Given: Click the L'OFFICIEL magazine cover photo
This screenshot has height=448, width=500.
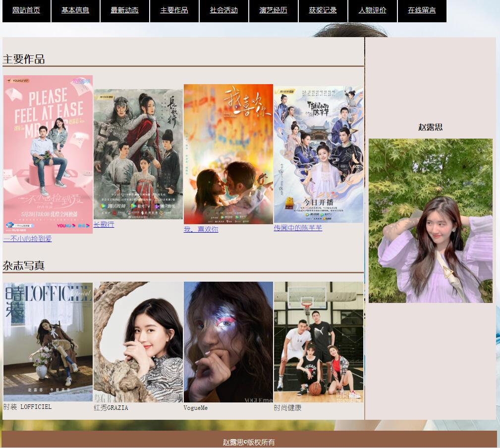Looking at the screenshot, I should pos(48,342).
